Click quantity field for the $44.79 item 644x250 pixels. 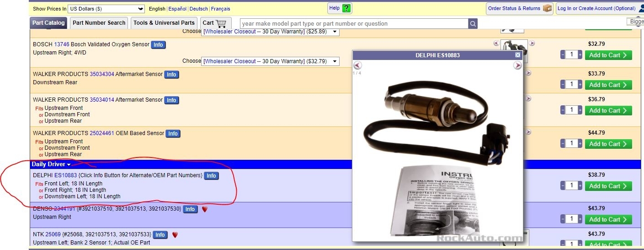pyautogui.click(x=572, y=144)
